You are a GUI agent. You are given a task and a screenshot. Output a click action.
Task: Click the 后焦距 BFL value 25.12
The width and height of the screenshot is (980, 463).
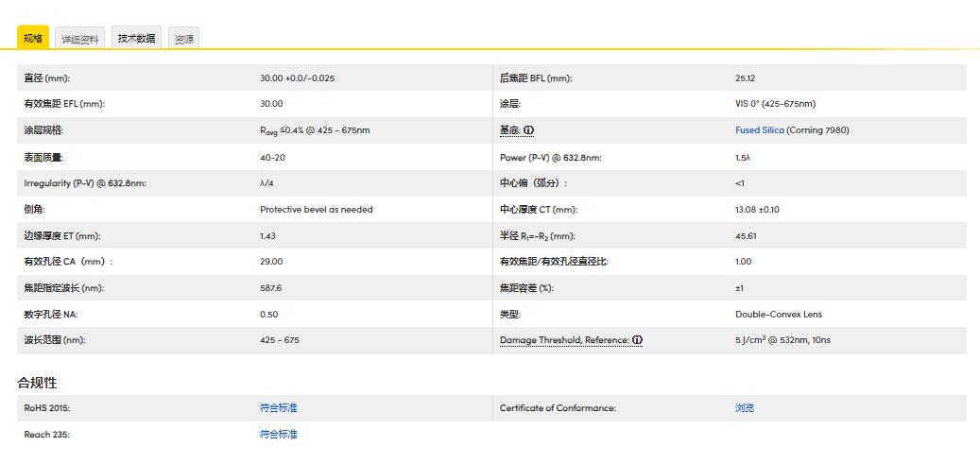click(x=746, y=78)
